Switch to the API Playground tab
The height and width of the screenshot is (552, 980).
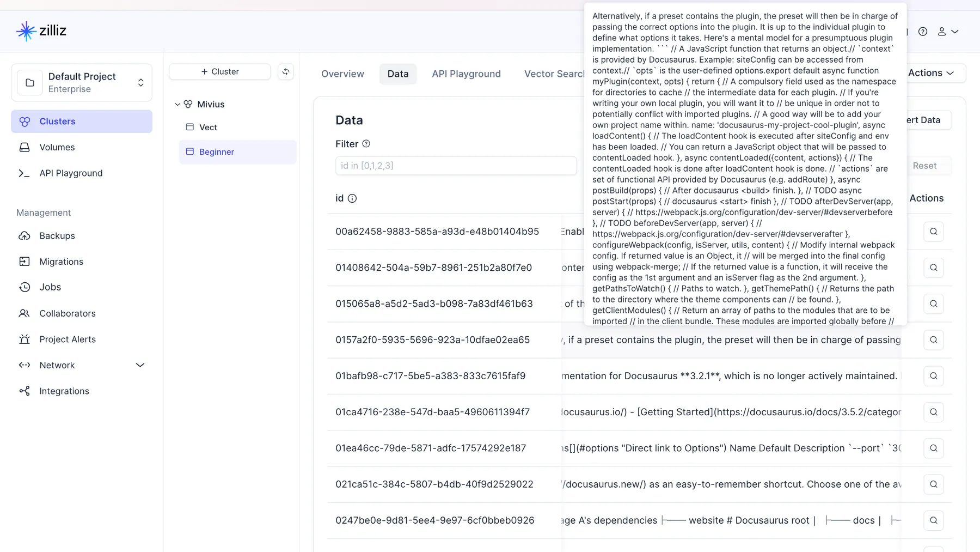(x=466, y=74)
